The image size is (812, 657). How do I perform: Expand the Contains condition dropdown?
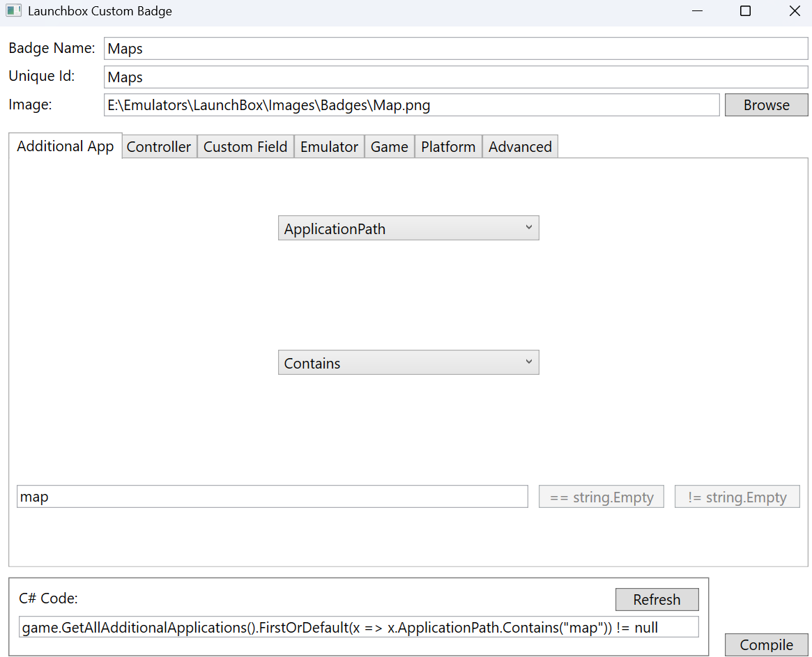point(408,363)
